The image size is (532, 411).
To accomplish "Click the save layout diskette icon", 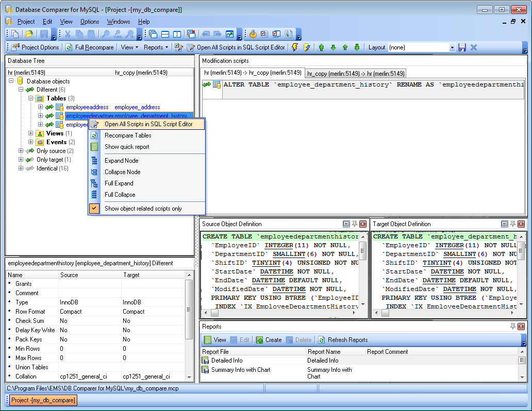I will 462,47.
